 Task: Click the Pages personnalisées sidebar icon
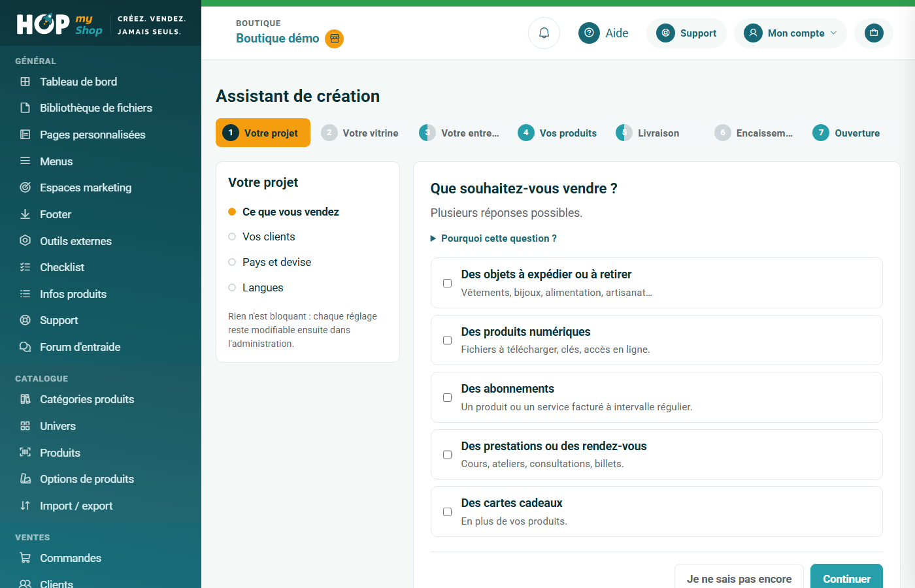pyautogui.click(x=25, y=135)
